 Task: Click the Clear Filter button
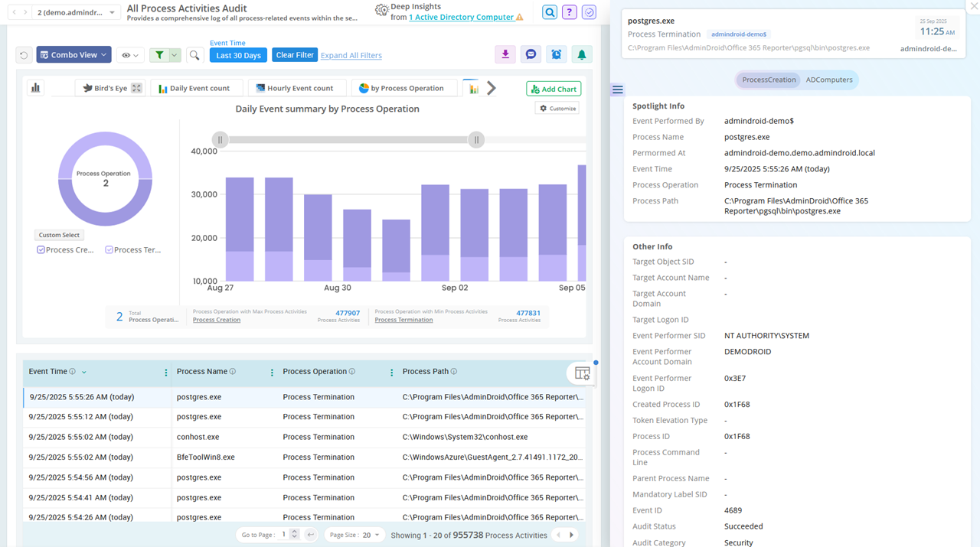pos(294,54)
